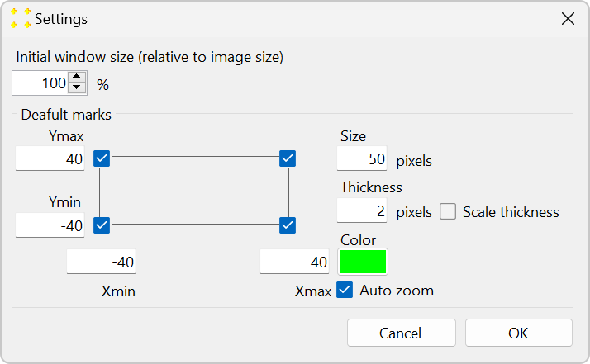The image size is (590, 364).
Task: Toggle the bottom-right corner mark checkbox
Action: coord(288,225)
